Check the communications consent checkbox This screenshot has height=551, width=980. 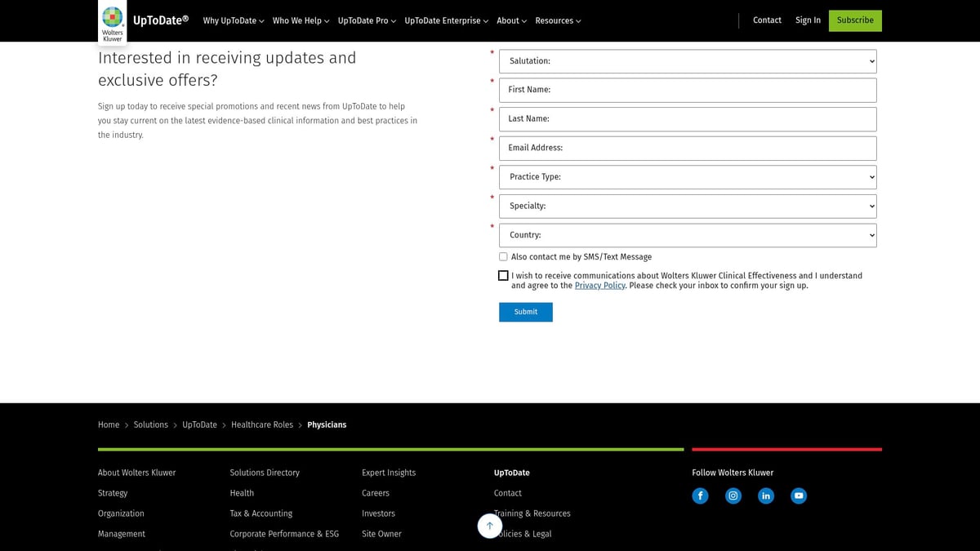point(503,276)
